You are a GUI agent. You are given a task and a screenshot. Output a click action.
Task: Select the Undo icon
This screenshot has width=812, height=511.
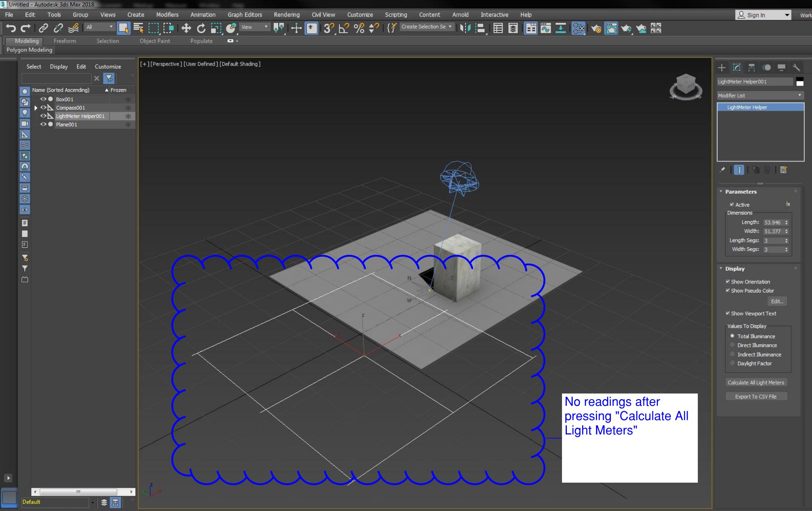[10, 28]
